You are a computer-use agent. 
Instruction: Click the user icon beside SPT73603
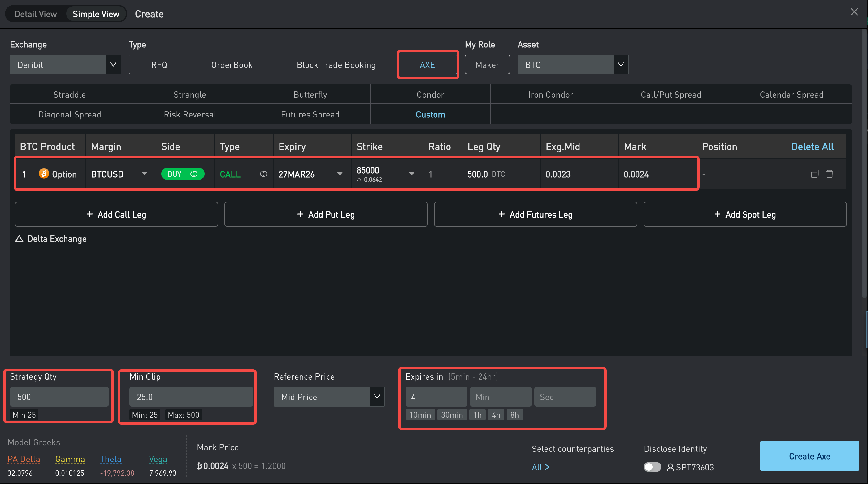pos(670,467)
